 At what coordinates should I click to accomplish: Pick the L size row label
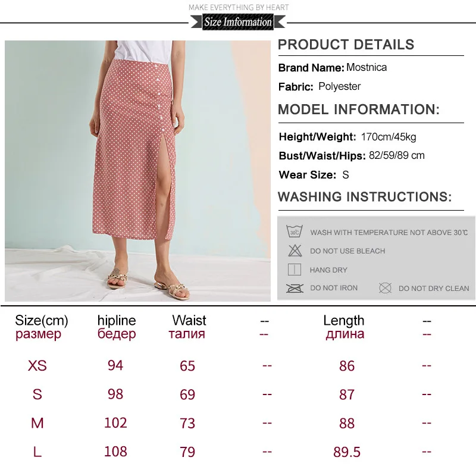(37, 452)
